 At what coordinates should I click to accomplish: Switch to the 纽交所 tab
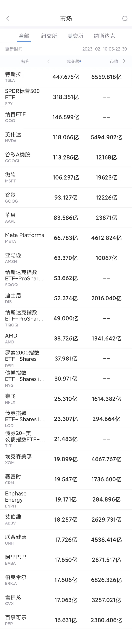point(49,36)
